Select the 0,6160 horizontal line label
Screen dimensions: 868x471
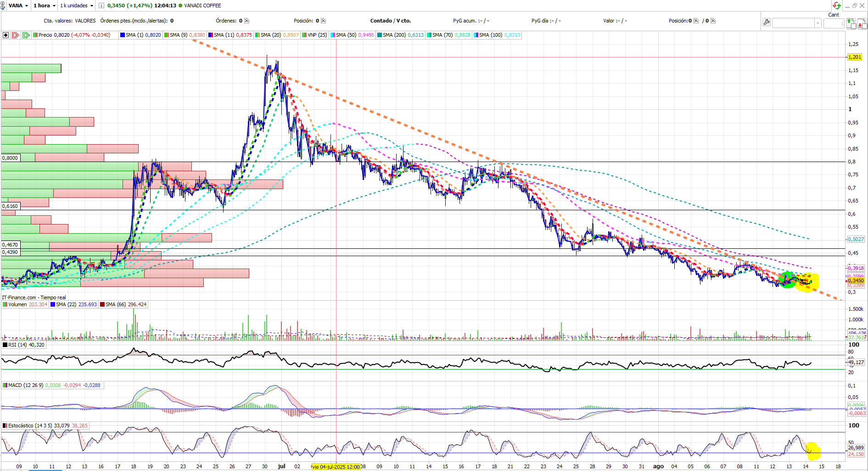10,206
